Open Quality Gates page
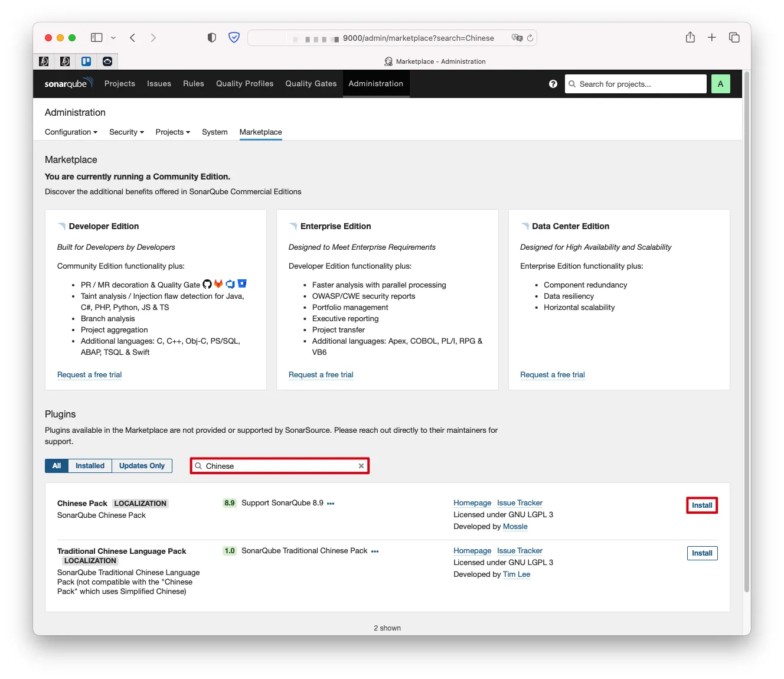Viewport: 784px width, 679px height. coord(311,84)
